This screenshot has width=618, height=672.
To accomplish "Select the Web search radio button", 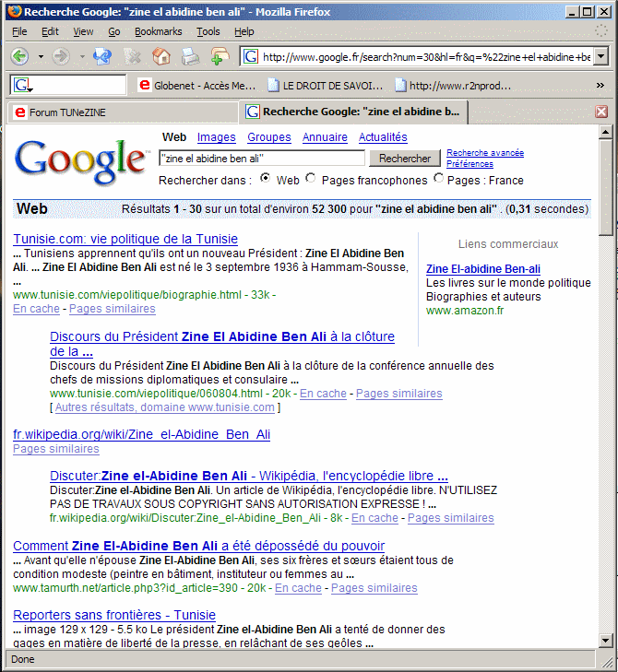I will (266, 178).
